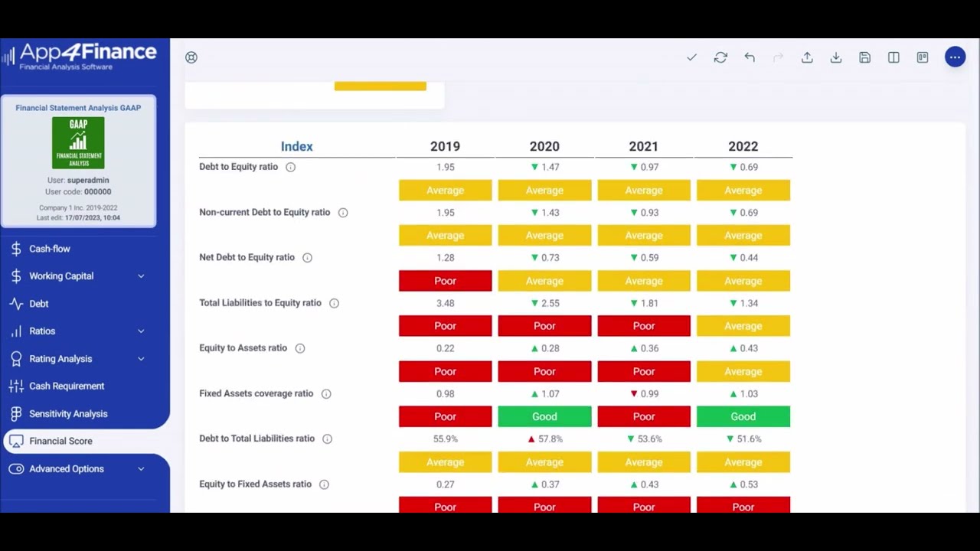
Task: Click the Debt pulse-line icon
Action: [16, 304]
